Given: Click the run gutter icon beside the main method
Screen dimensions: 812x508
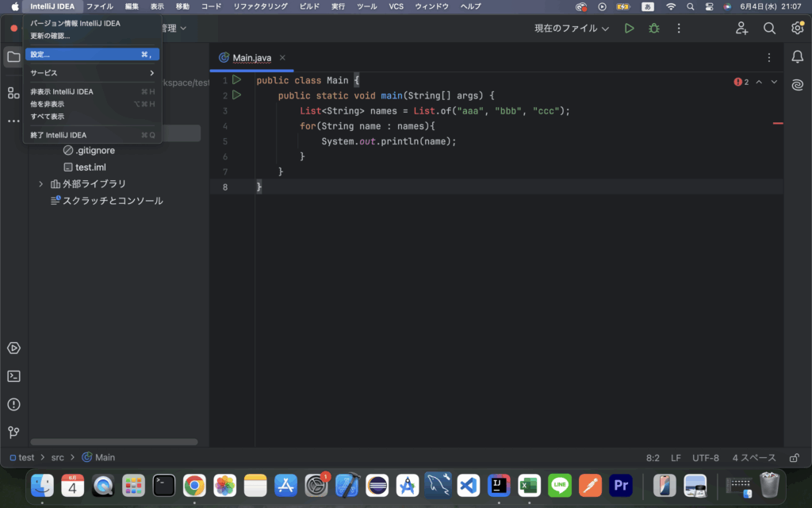Looking at the screenshot, I should coord(236,95).
